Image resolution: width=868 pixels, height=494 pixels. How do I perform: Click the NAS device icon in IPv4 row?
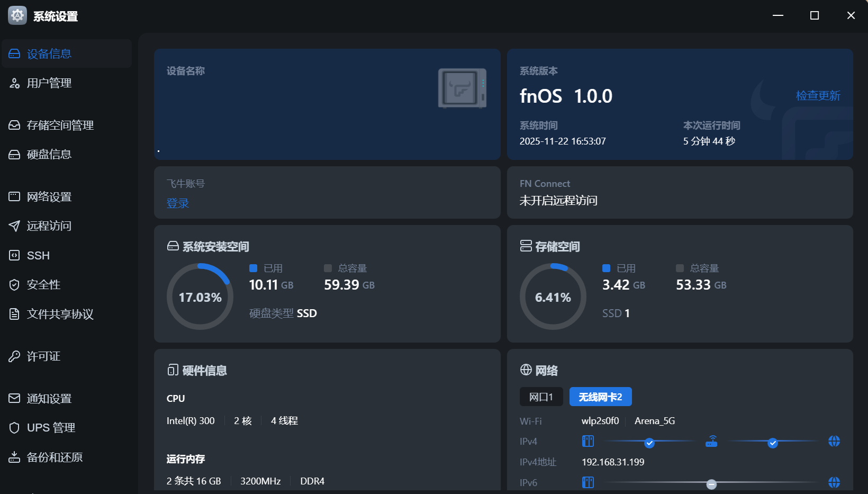(588, 441)
